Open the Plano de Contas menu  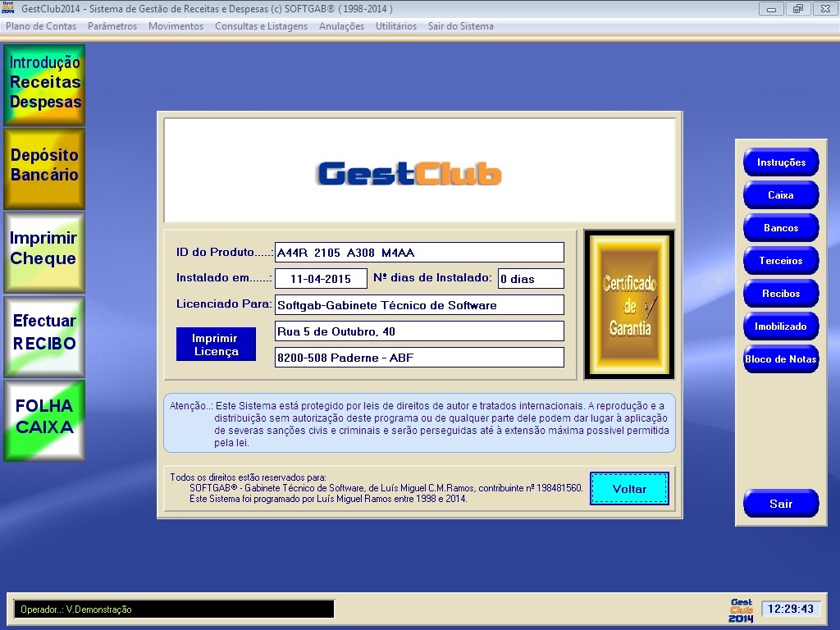pos(41,26)
